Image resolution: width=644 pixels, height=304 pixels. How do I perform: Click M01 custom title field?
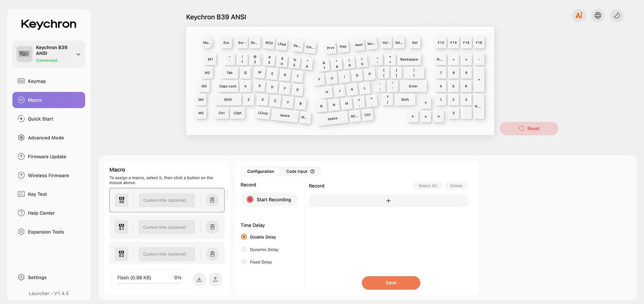tap(167, 227)
